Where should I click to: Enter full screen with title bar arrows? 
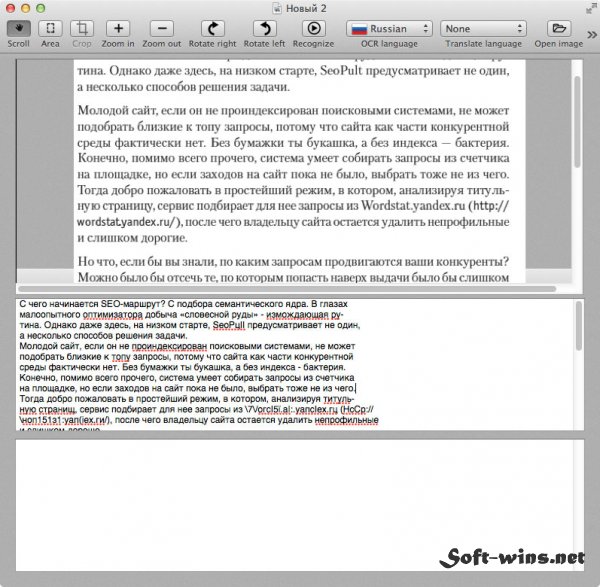click(x=591, y=8)
